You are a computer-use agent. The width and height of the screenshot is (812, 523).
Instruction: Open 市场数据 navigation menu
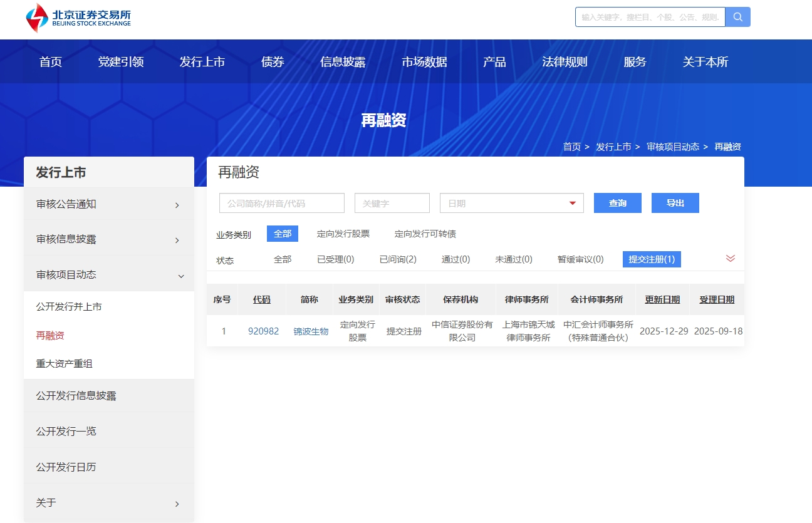coord(424,61)
